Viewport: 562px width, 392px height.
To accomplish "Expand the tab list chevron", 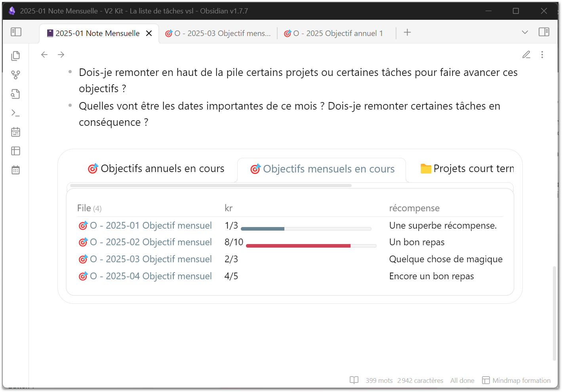I will 525,32.
